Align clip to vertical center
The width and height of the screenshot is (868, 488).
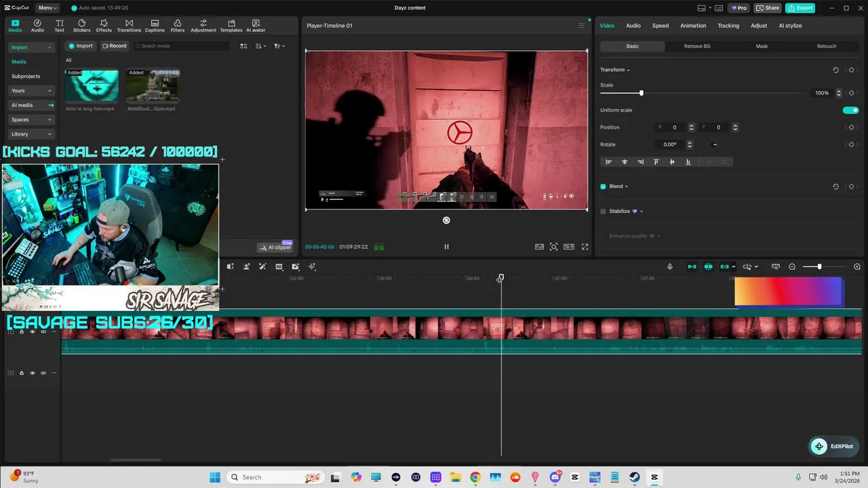tap(672, 162)
